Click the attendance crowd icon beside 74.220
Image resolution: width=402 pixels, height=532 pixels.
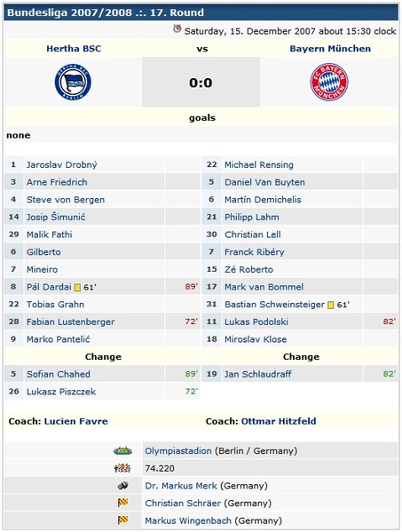click(x=122, y=468)
